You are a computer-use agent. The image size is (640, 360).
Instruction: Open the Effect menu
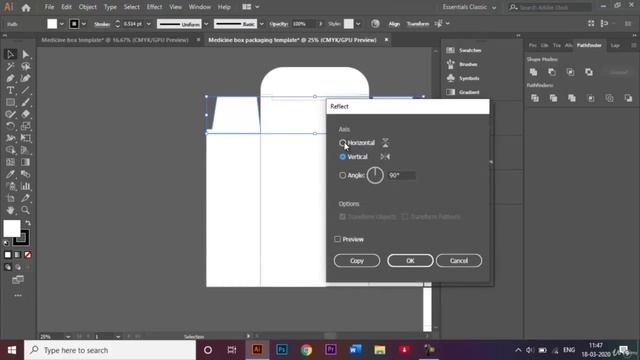point(154,7)
